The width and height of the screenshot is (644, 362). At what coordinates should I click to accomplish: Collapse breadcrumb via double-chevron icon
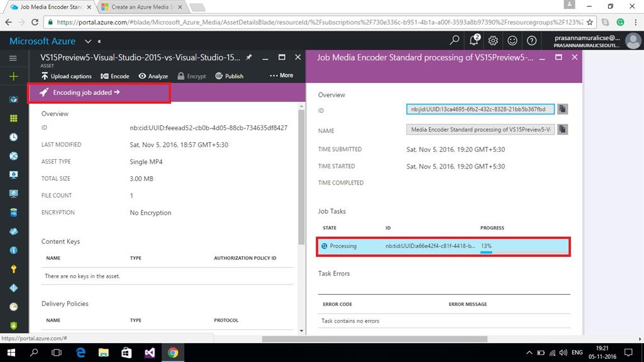click(99, 41)
